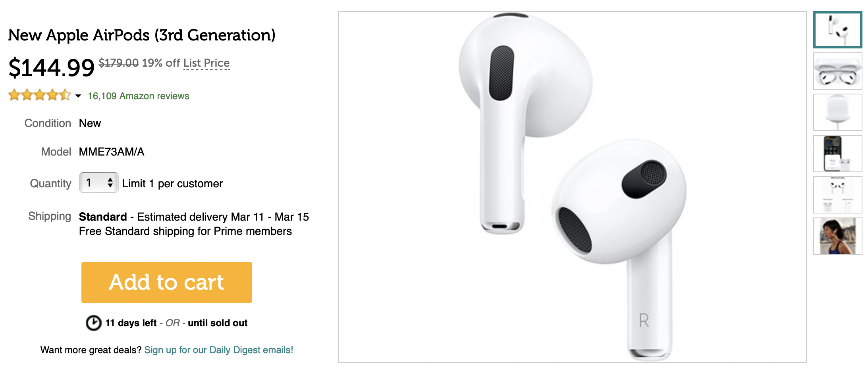The width and height of the screenshot is (868, 373).
Task: Click the strikethrough $179.00 price
Action: coord(119,63)
